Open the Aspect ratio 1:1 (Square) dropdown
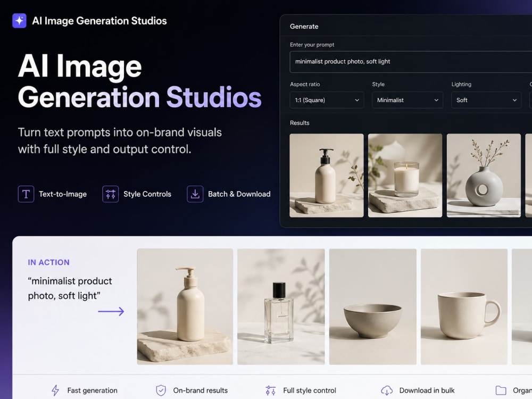The width and height of the screenshot is (532, 399). [327, 100]
